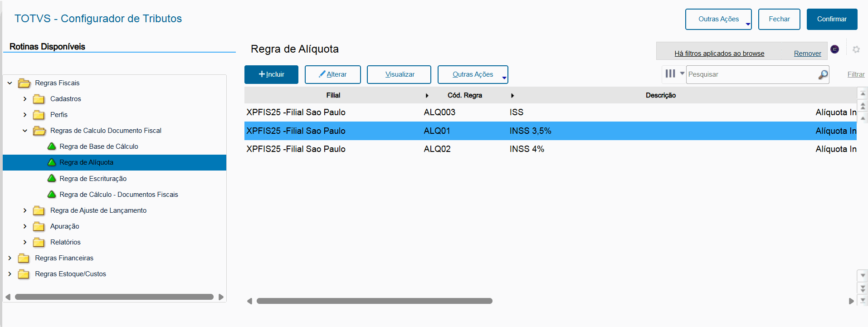Click the magnifying glass search icon
Screen dimensions: 868x327
click(x=823, y=75)
